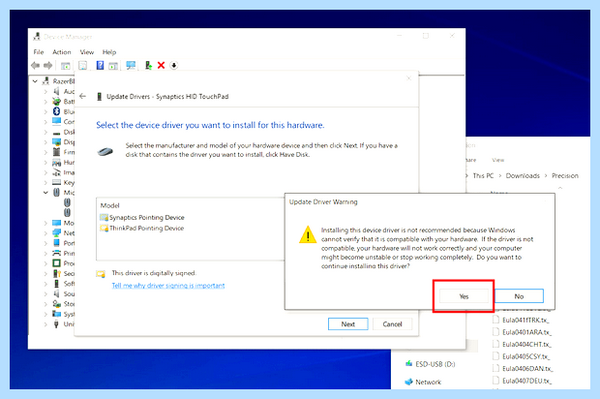
Task: Click Precision in File Explorer breadcrumb
Action: (565, 176)
